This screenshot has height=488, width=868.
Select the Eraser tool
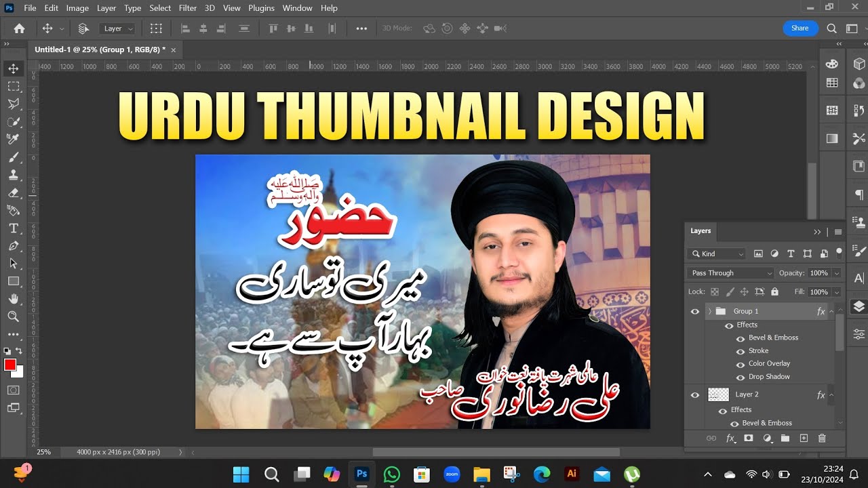13,192
